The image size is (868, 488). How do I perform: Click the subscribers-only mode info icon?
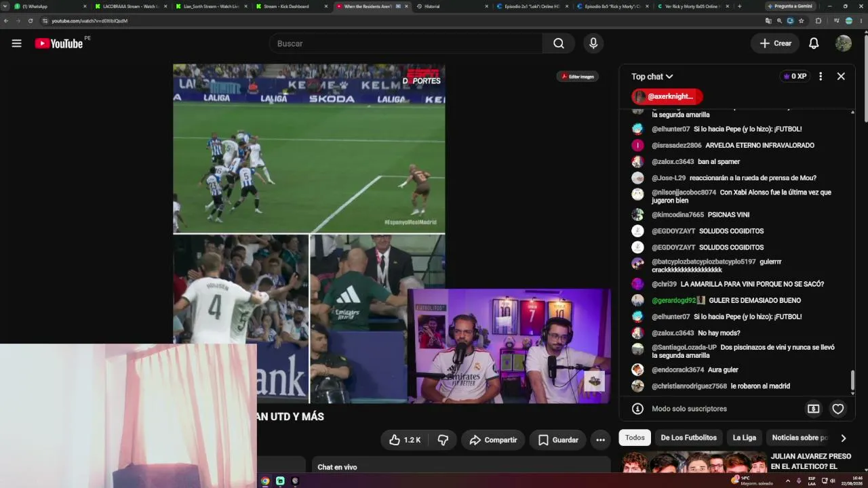pyautogui.click(x=637, y=409)
